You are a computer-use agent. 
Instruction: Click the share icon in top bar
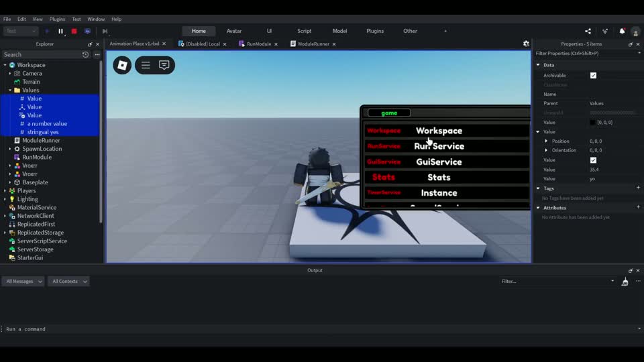[588, 32]
